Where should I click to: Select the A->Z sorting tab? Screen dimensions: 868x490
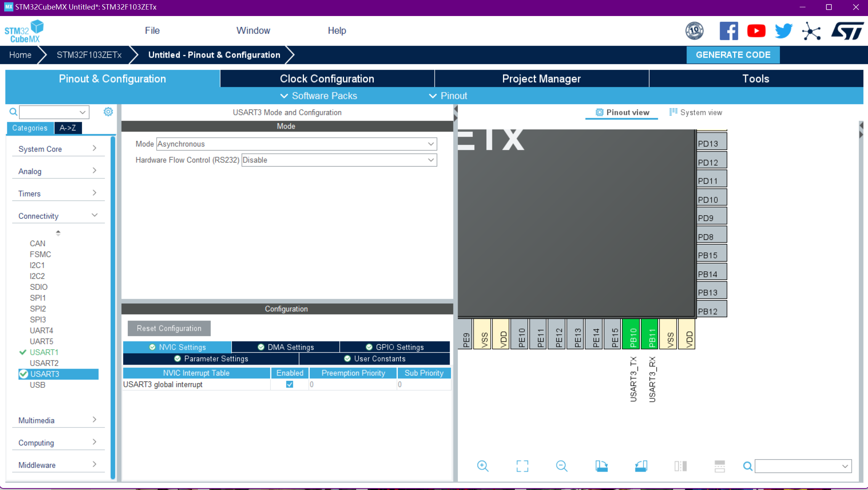tap(68, 128)
